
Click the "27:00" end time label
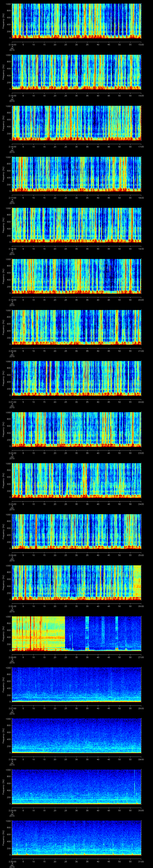pyautogui.click(x=141, y=657)
